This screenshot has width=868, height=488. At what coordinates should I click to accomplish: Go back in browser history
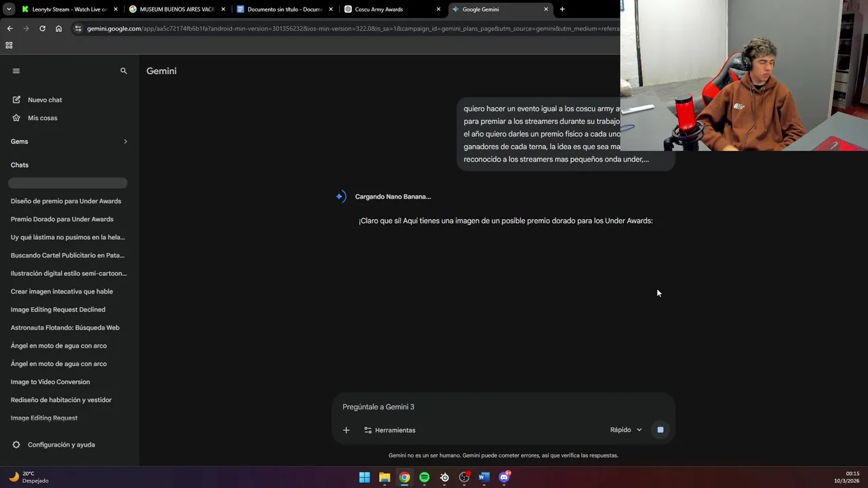click(9, 28)
